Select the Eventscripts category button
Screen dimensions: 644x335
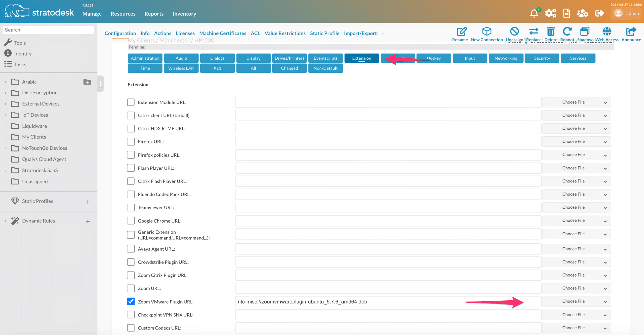coord(326,58)
